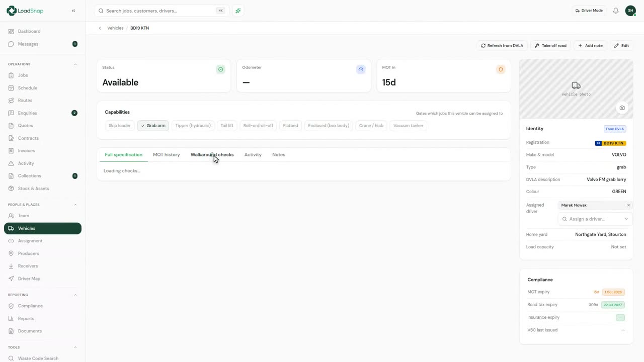This screenshot has height=362, width=644.
Task: Click the Edit vehicle button
Action: (x=621, y=46)
